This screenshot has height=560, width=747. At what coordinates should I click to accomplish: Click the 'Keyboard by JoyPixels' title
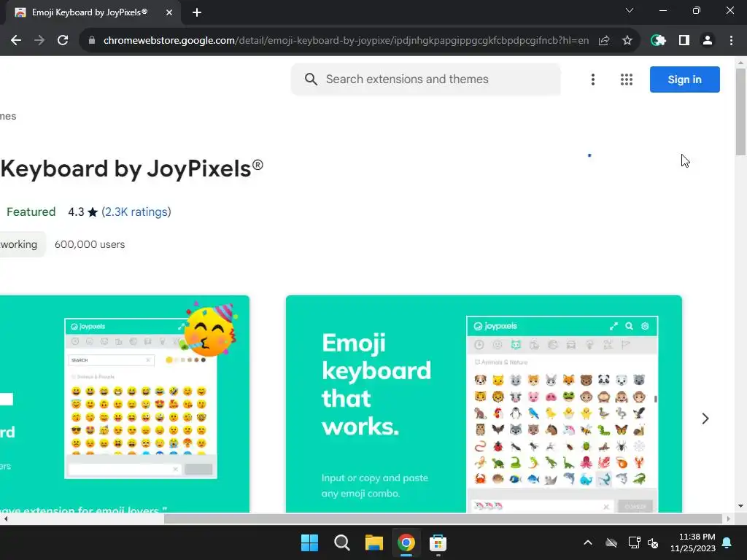(132, 168)
